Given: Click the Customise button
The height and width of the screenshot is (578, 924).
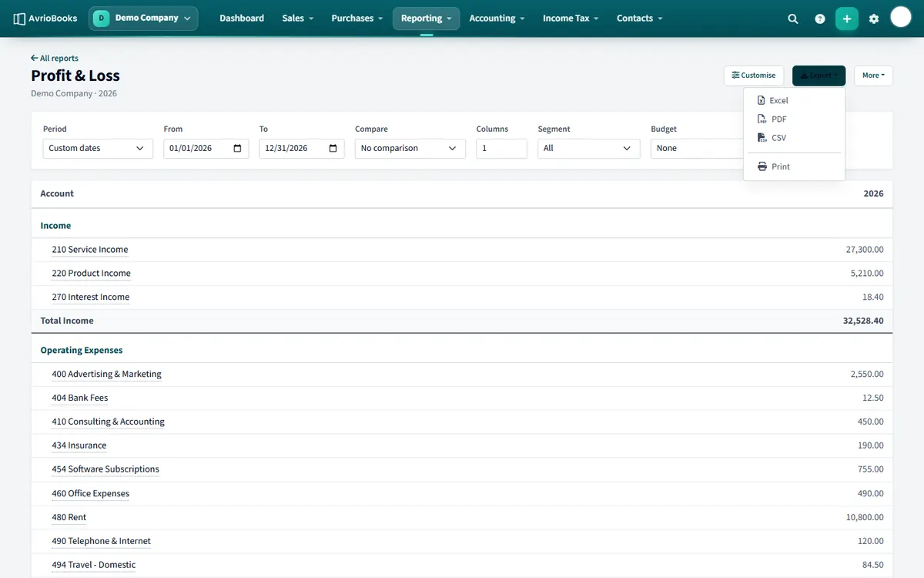Looking at the screenshot, I should click(x=753, y=76).
